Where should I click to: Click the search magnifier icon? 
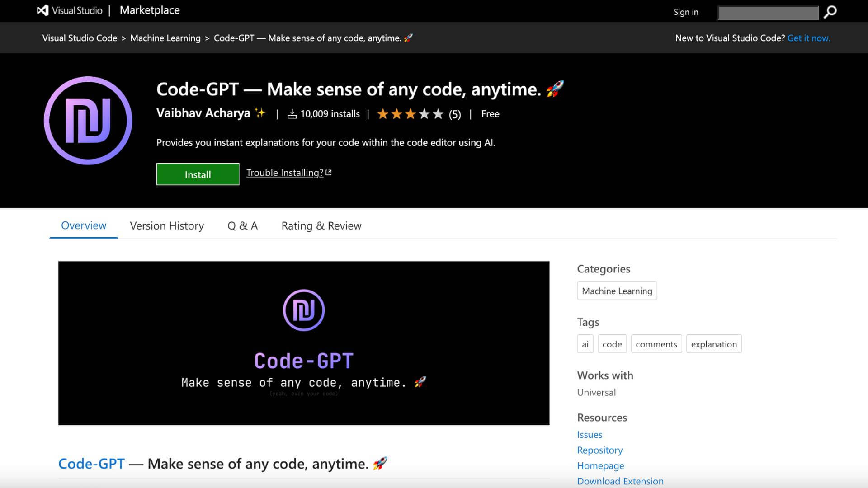(x=830, y=13)
